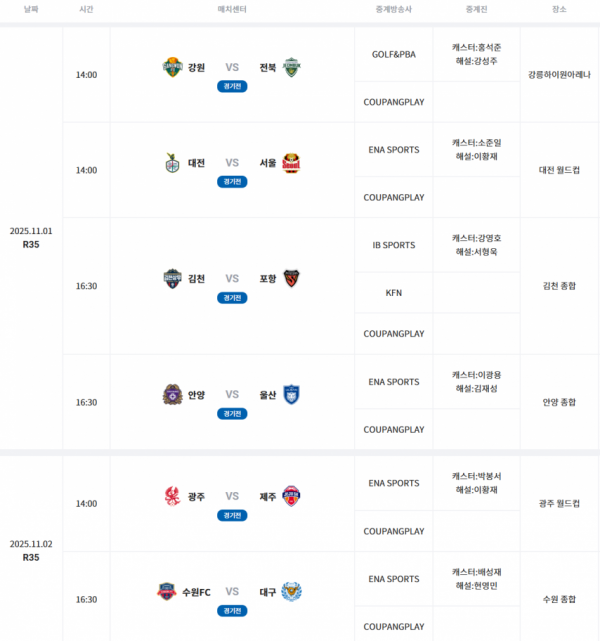Click the 2025.11.02 R35 date cell

pyautogui.click(x=31, y=550)
